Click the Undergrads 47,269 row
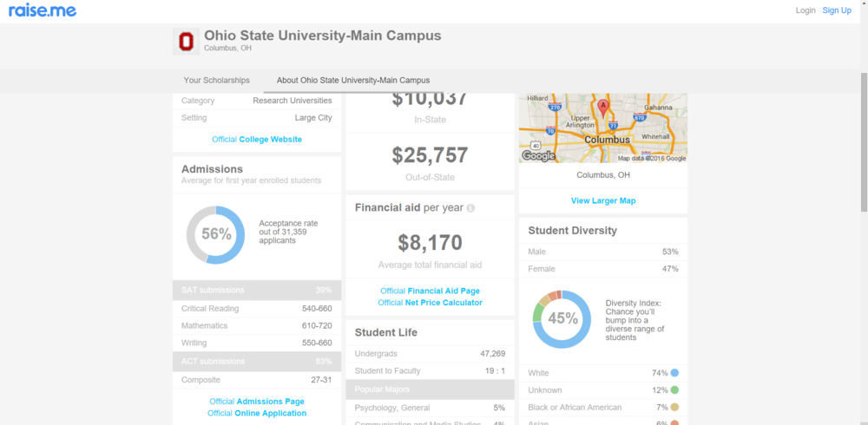This screenshot has width=868, height=425. (x=431, y=354)
